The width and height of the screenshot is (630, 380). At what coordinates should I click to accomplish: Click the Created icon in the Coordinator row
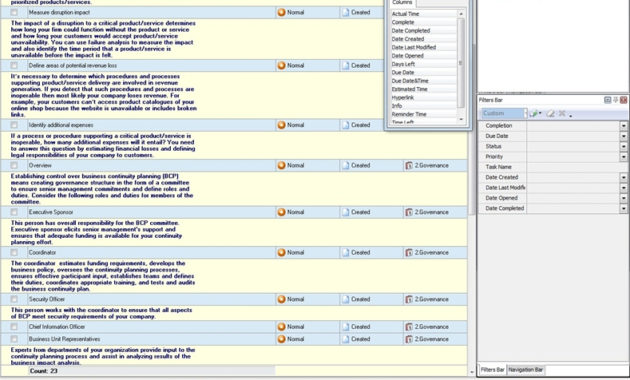click(346, 253)
